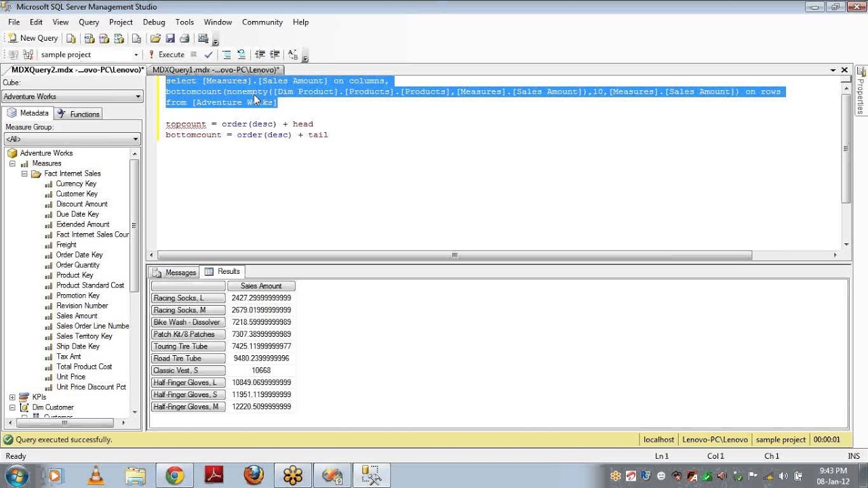The height and width of the screenshot is (488, 868).
Task: Open an Analysis Services XMLA Query
Action: point(120,39)
